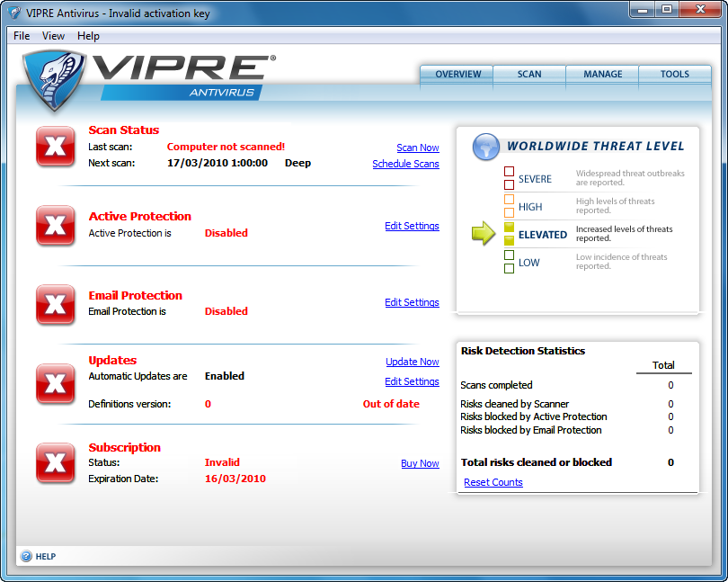Switch to the Scan tab
728x582 pixels.
(x=529, y=75)
